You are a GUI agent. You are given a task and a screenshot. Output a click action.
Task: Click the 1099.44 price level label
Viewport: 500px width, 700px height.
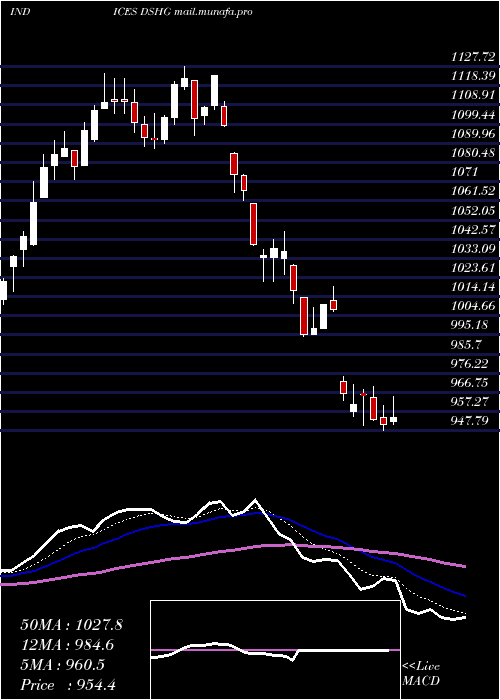pyautogui.click(x=473, y=114)
